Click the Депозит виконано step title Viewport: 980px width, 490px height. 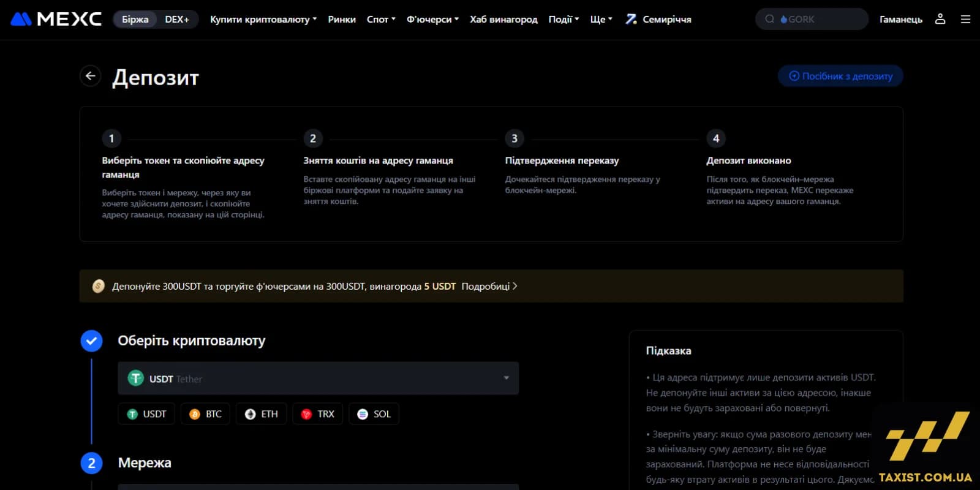tap(748, 160)
